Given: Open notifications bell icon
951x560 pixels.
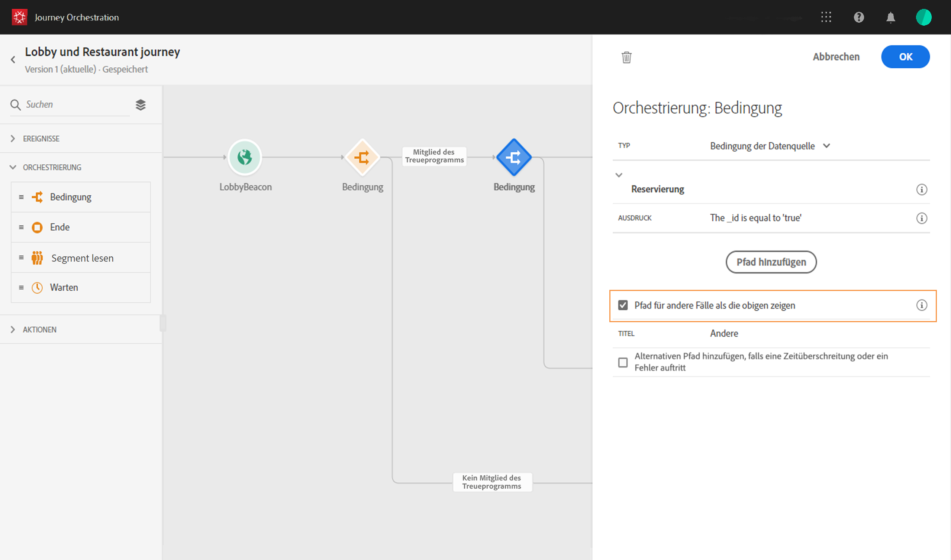Looking at the screenshot, I should 890,17.
